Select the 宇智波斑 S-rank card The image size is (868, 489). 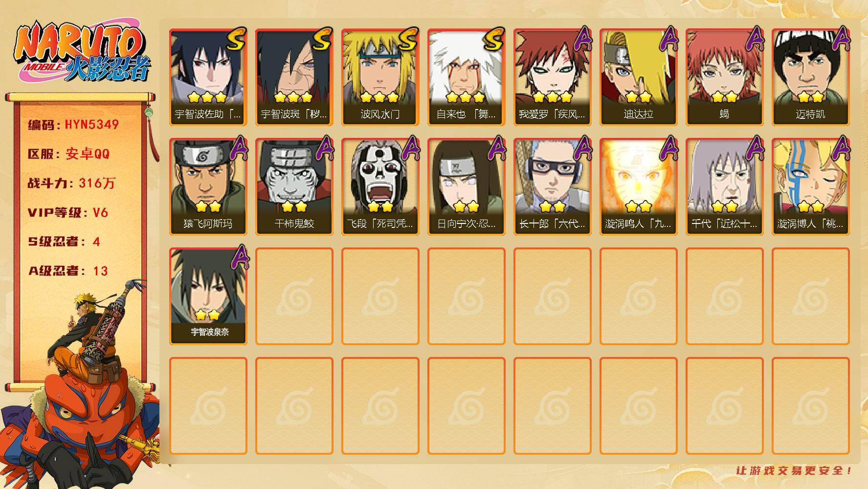point(294,77)
